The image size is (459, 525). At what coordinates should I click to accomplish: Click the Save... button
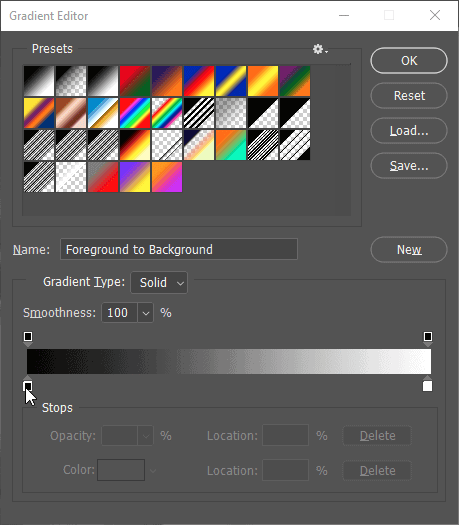point(409,165)
